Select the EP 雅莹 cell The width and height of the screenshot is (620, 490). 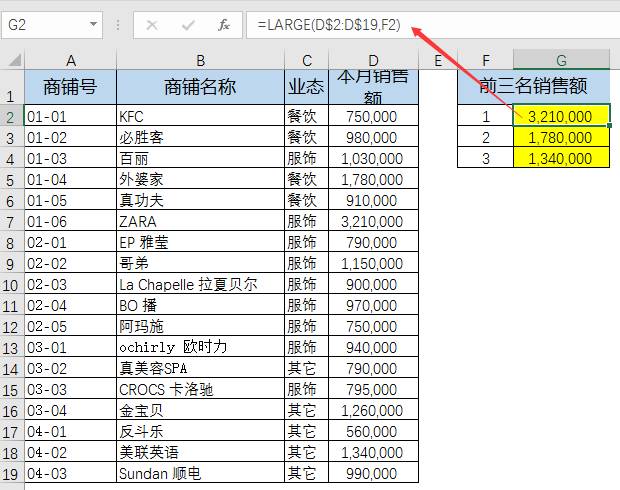tap(200, 241)
